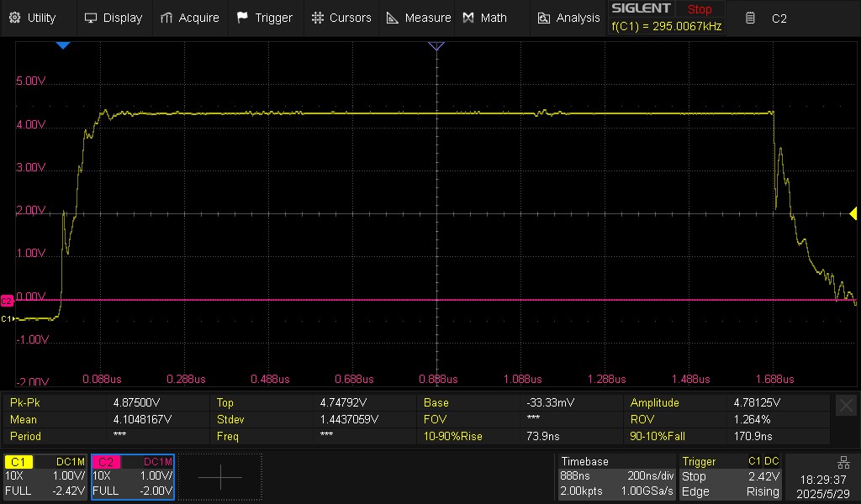Open the Display menu
Viewport: 861px width, 504px height.
(114, 18)
